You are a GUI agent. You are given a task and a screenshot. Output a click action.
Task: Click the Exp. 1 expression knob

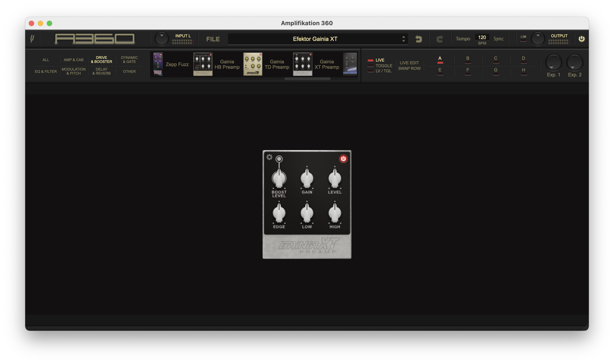[x=553, y=62]
